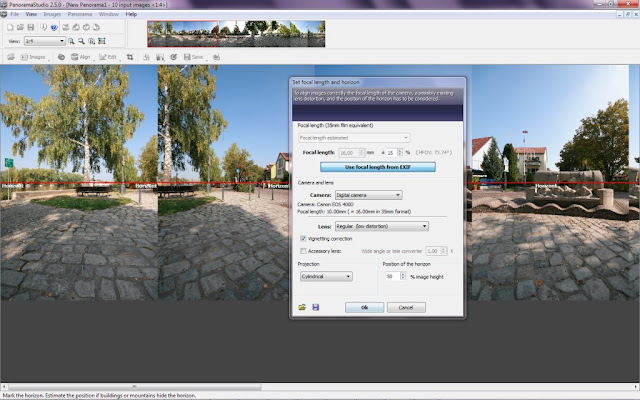Toggle the Vignetting correction checkbox
The image size is (640, 400).
pos(303,238)
